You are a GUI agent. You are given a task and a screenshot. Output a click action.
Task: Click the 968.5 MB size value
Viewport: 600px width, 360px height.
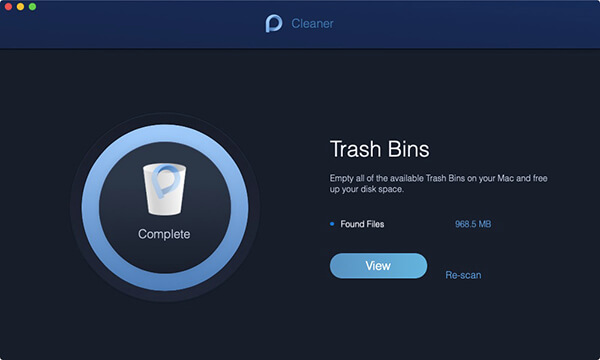coord(473,224)
